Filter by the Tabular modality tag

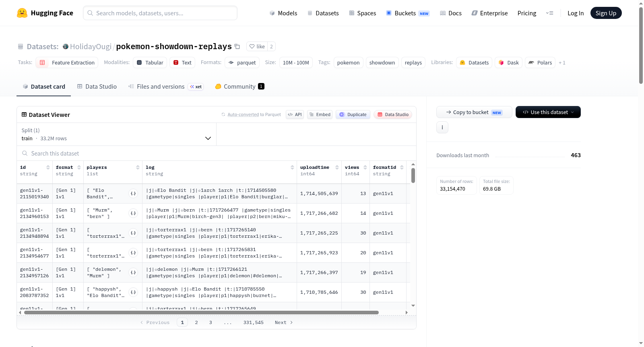[x=150, y=62]
